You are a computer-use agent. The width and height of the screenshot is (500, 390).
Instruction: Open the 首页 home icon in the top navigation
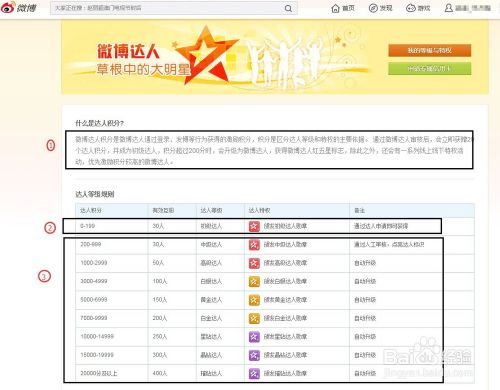[x=335, y=8]
